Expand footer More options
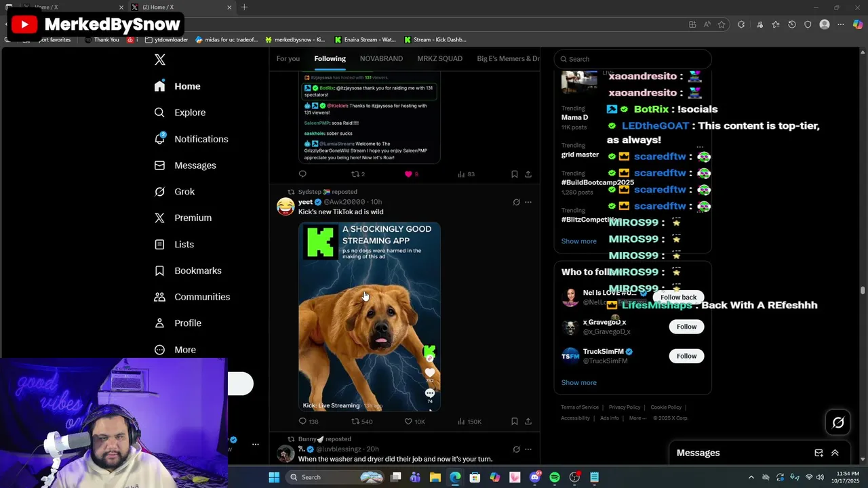This screenshot has height=488, width=868. 636,418
